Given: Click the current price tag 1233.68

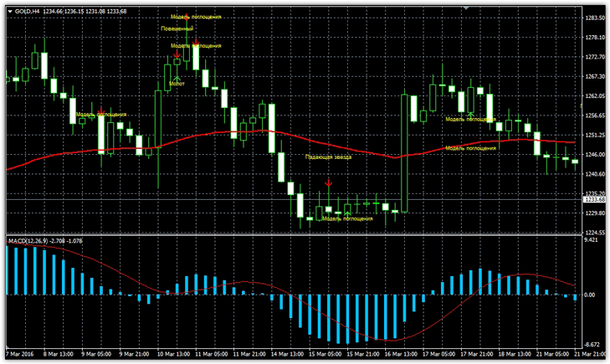Looking at the screenshot, I should click(595, 200).
